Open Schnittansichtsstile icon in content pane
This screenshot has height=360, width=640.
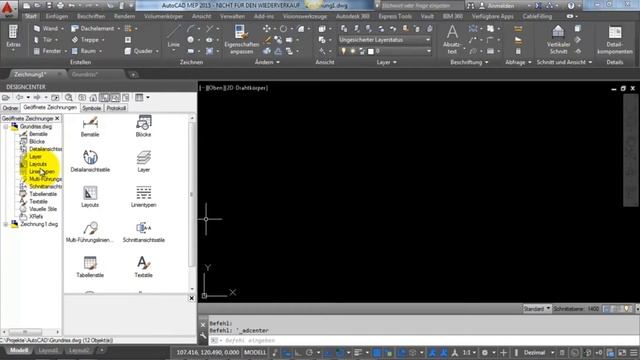click(143, 232)
